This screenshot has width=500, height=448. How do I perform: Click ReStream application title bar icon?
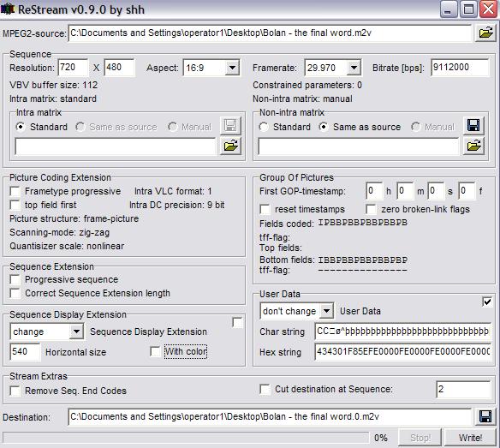pyautogui.click(x=8, y=9)
